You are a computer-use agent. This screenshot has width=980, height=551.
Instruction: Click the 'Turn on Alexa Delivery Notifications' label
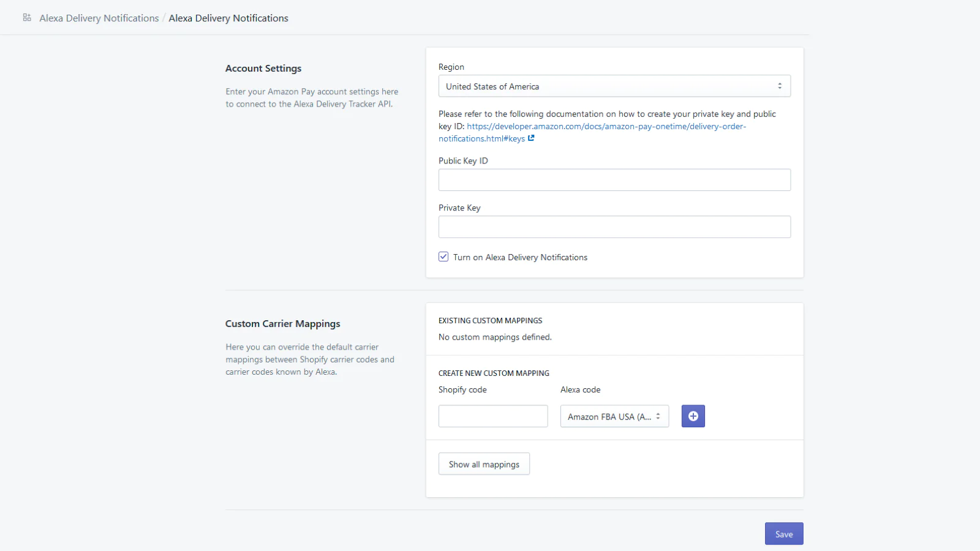point(520,258)
